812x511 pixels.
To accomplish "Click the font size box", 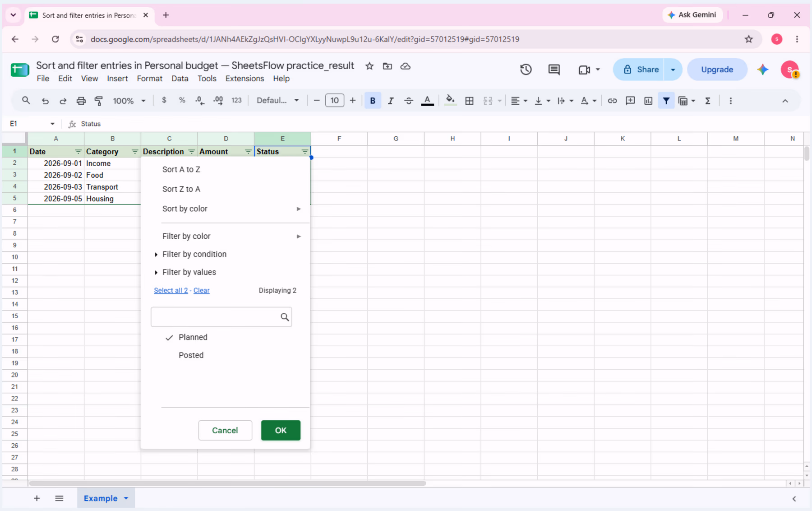I will point(334,100).
